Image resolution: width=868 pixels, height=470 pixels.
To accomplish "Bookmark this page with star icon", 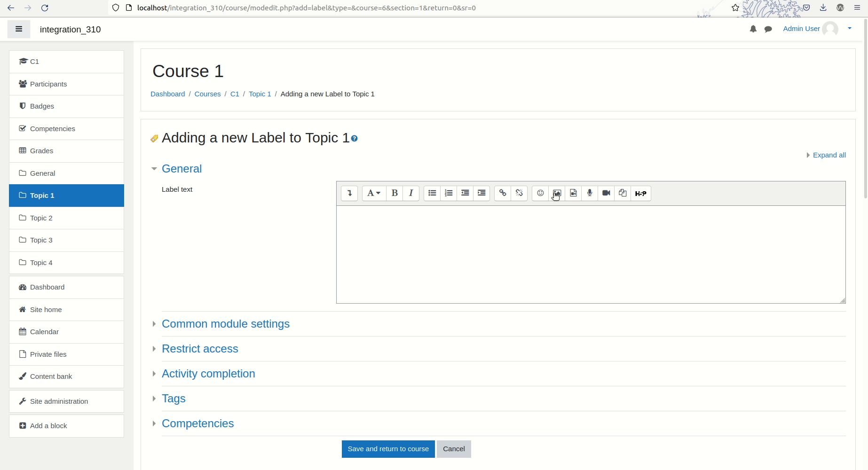I will pos(735,8).
